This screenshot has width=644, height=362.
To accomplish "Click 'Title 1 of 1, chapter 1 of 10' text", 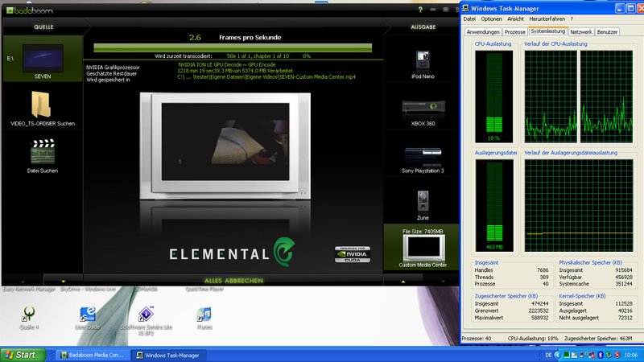I will [258, 56].
